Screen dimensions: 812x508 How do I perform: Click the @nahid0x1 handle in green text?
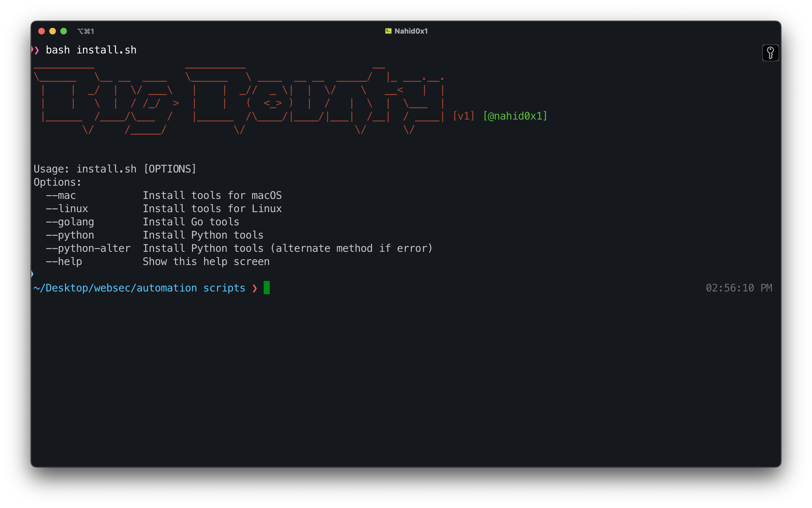(515, 116)
